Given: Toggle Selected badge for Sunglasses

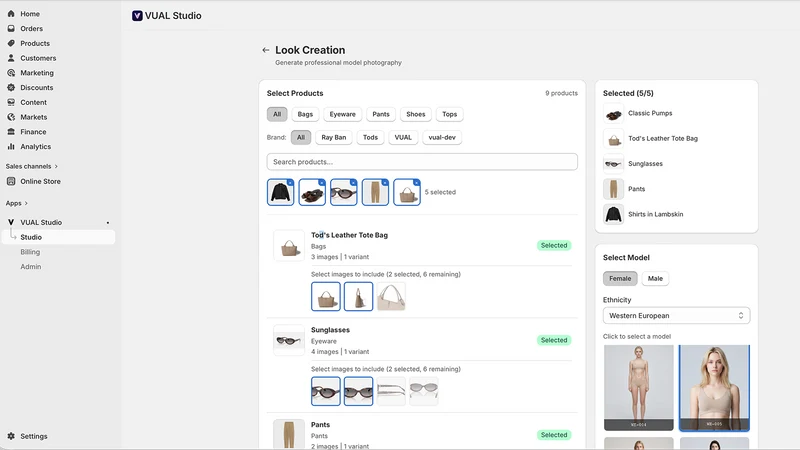Looking at the screenshot, I should tap(554, 340).
